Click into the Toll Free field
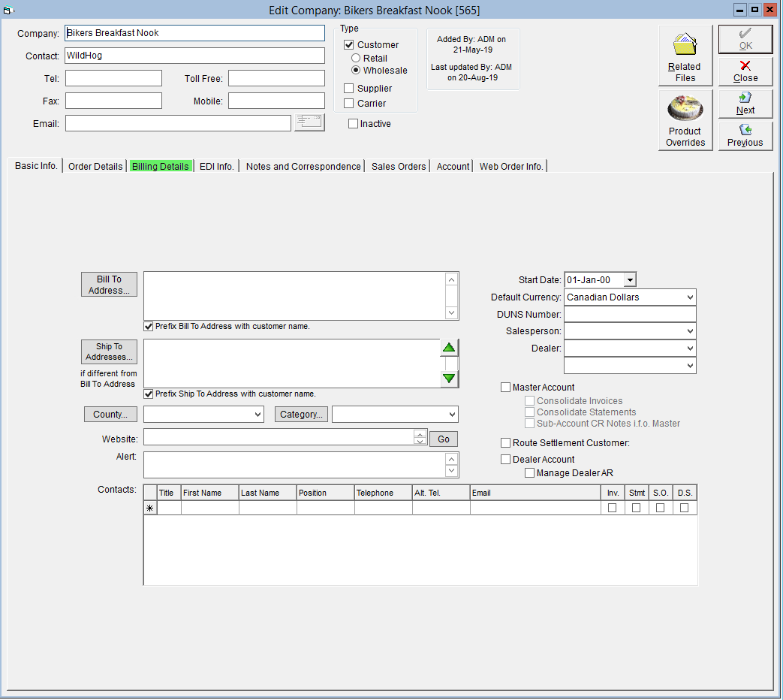The height and width of the screenshot is (700, 783). (x=277, y=78)
